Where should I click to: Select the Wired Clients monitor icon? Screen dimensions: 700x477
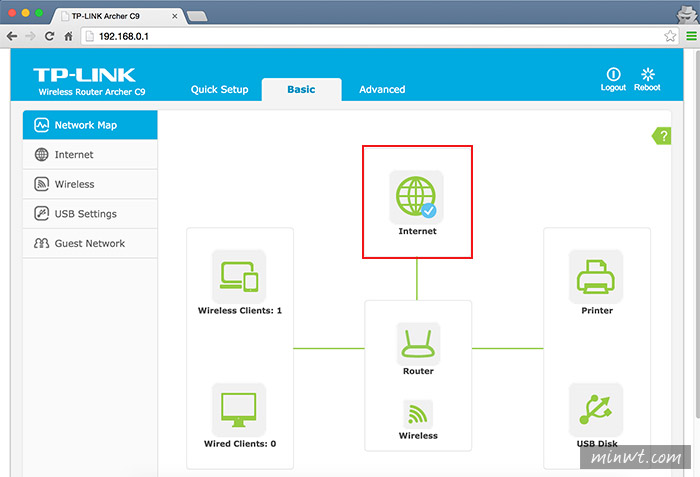pyautogui.click(x=239, y=410)
